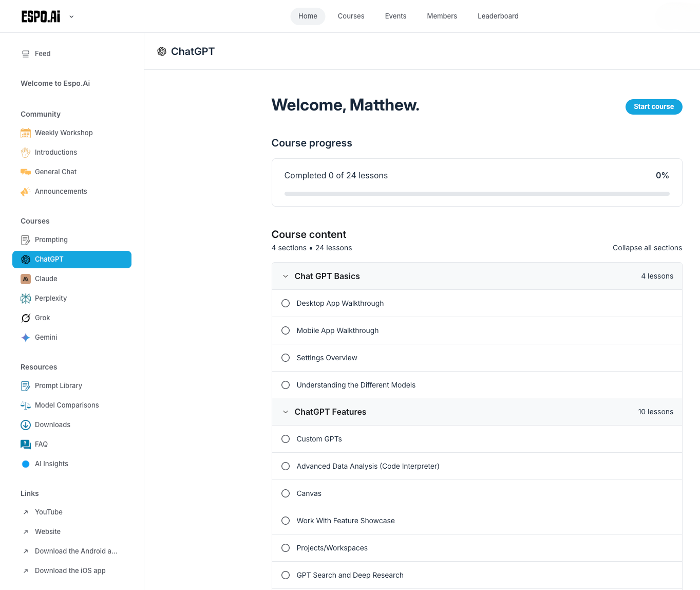Click the Chat GPT Basics section title
The width and height of the screenshot is (700, 590).
[327, 276]
